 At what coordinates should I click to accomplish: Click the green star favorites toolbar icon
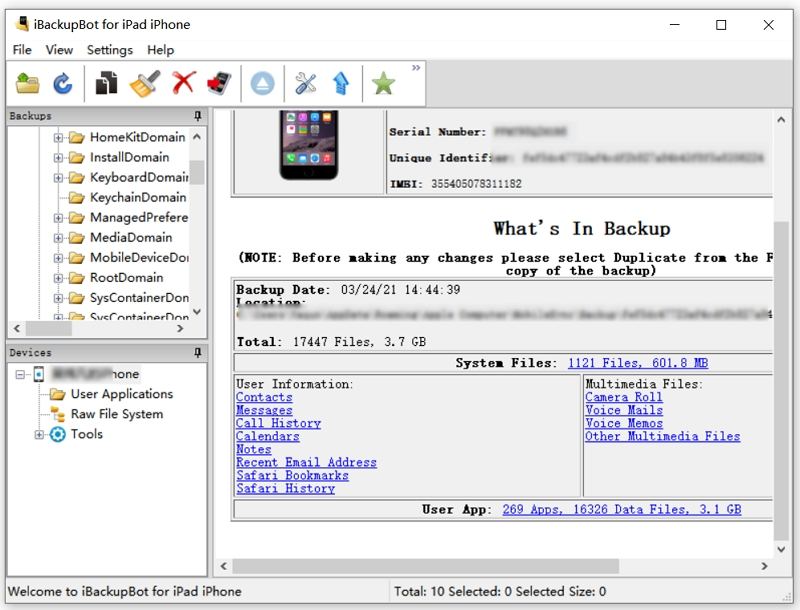[383, 83]
